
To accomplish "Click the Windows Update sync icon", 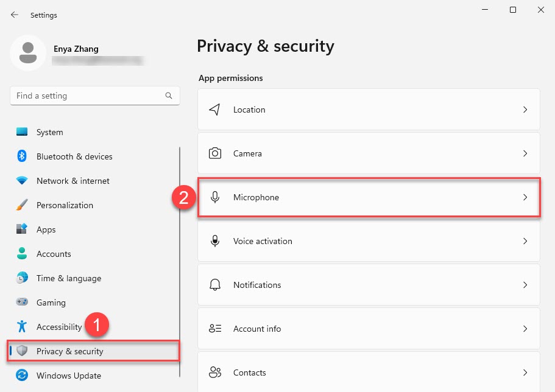I will click(22, 376).
